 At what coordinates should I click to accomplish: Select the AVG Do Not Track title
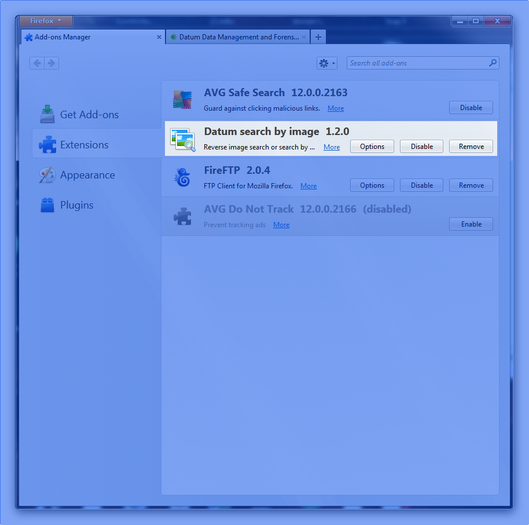click(249, 209)
